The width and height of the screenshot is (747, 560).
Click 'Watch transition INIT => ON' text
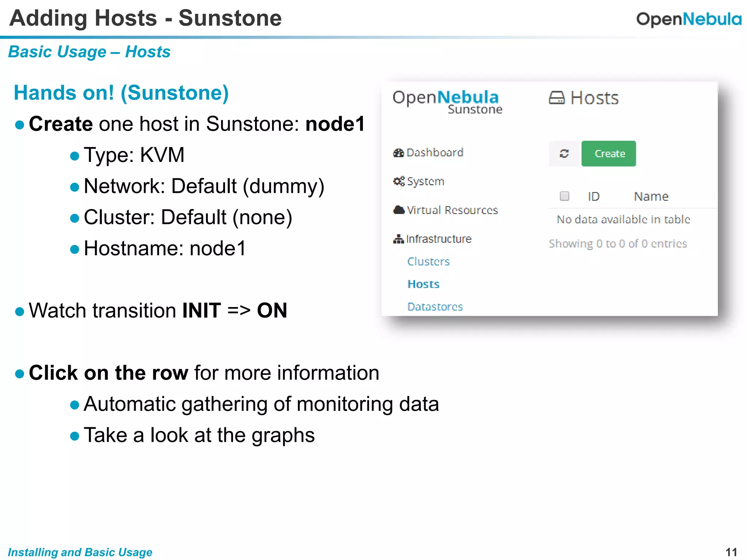click(x=158, y=311)
